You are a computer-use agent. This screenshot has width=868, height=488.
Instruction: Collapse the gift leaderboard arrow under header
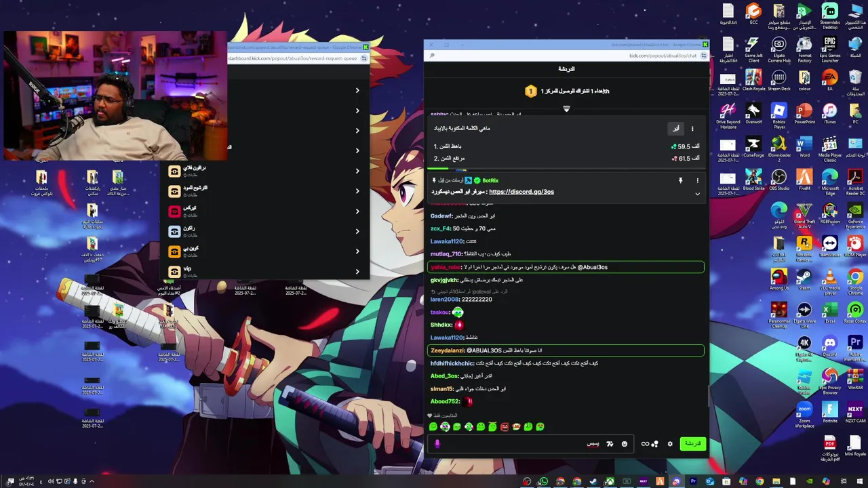coord(566,108)
